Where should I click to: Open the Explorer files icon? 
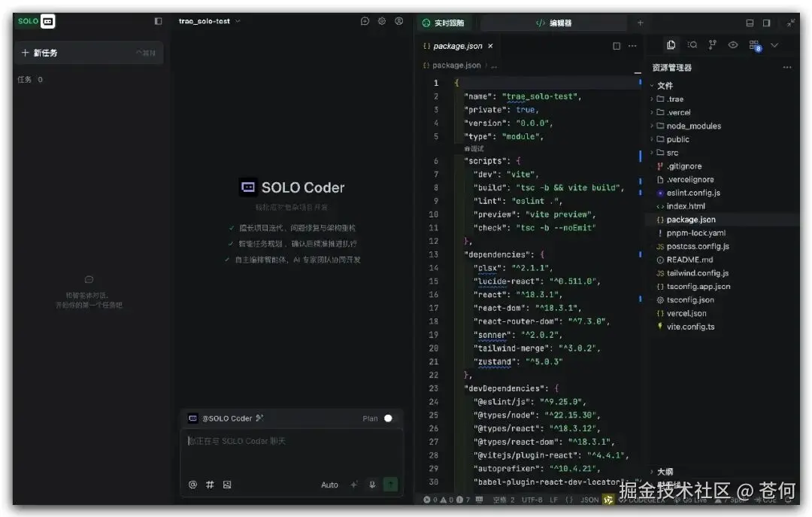pyautogui.click(x=671, y=45)
